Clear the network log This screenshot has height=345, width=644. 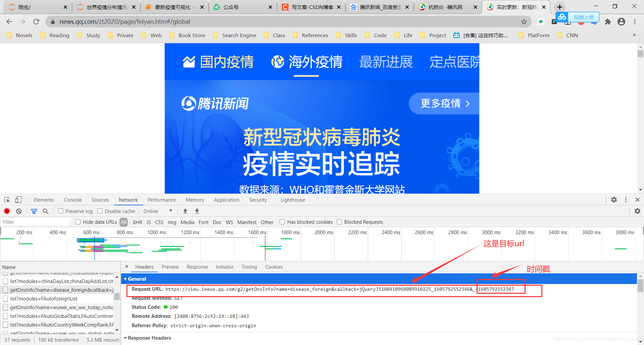click(19, 211)
